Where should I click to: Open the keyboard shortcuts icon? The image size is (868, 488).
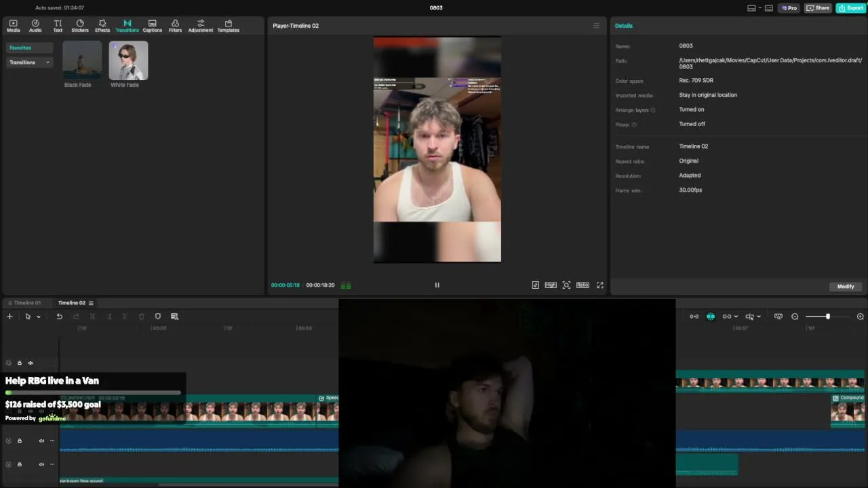768,8
